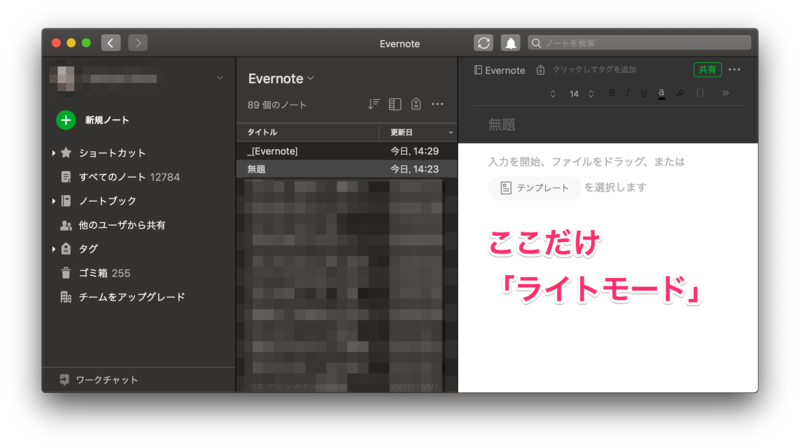This screenshot has height=448, width=800.
Task: Add a tag via クリックしてタグを追加
Action: [x=594, y=69]
